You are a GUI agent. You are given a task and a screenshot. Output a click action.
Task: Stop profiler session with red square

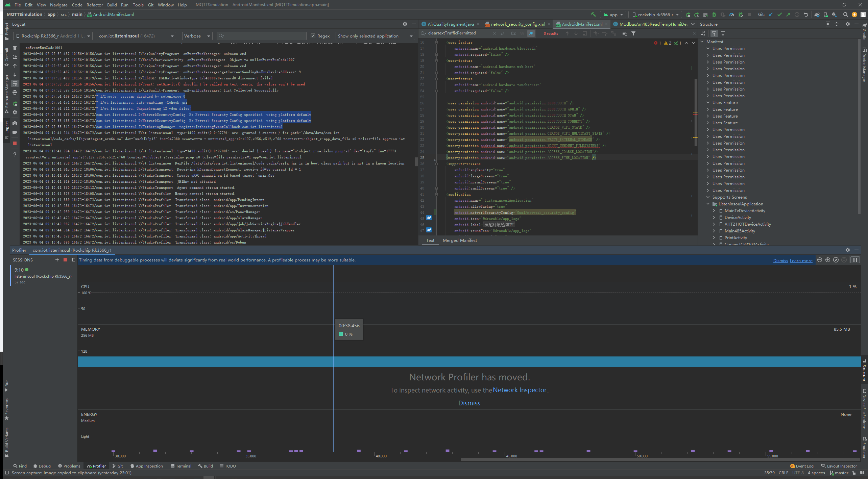coord(65,260)
